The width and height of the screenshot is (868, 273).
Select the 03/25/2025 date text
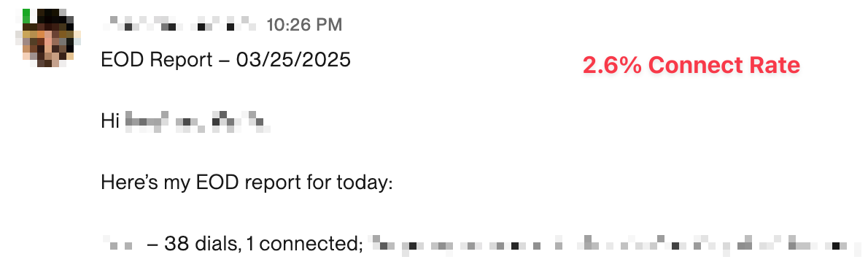click(293, 59)
